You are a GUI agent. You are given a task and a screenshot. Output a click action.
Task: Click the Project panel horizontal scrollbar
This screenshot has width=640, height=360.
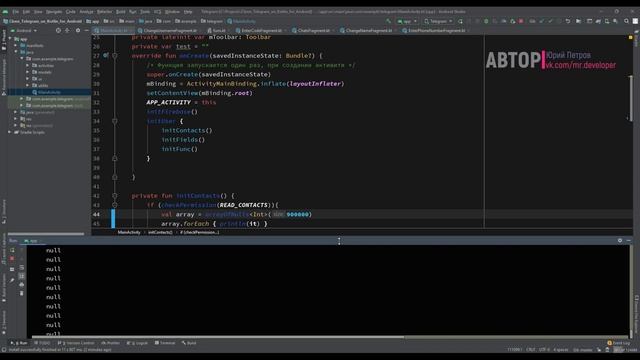pyautogui.click(x=46, y=234)
